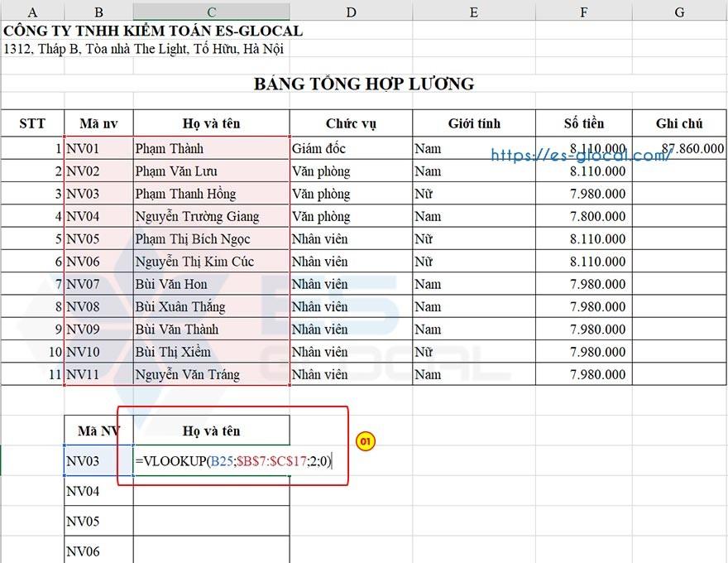Viewport: 728px width, 563px height.
Task: Click amount 7.800.000 in NV04 row
Action: [583, 216]
